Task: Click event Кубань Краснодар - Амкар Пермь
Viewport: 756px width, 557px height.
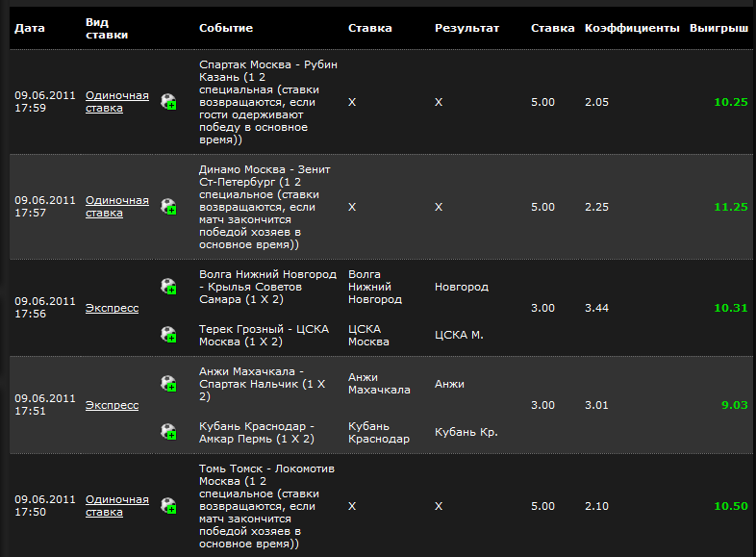Action: pos(257,433)
